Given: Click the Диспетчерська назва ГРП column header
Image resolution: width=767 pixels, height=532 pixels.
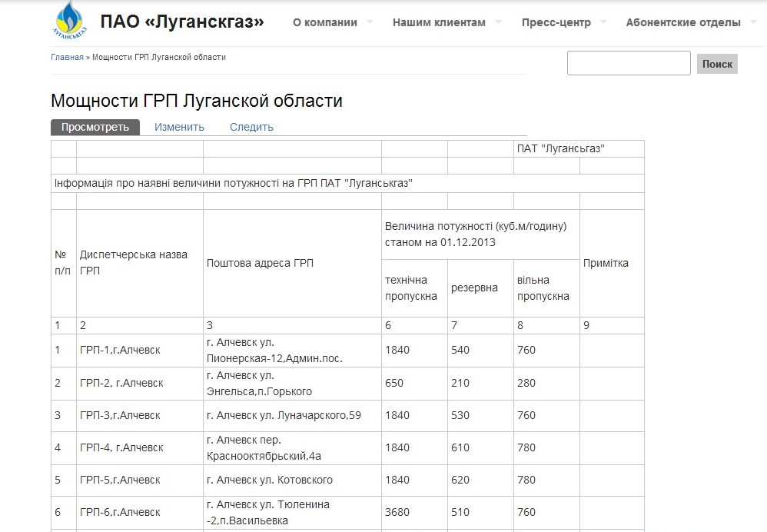Looking at the screenshot, I should pyautogui.click(x=139, y=263).
